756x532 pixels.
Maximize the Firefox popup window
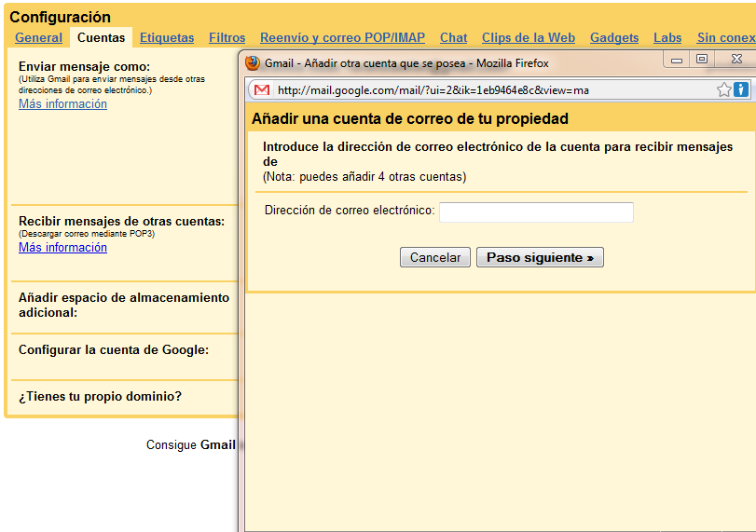pyautogui.click(x=702, y=60)
